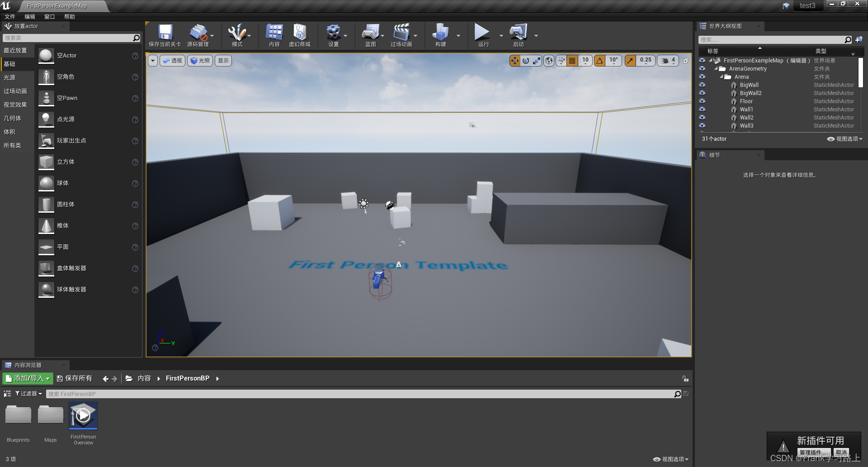The width and height of the screenshot is (868, 467).
Task: Open the File (文件) menu
Action: (x=10, y=17)
